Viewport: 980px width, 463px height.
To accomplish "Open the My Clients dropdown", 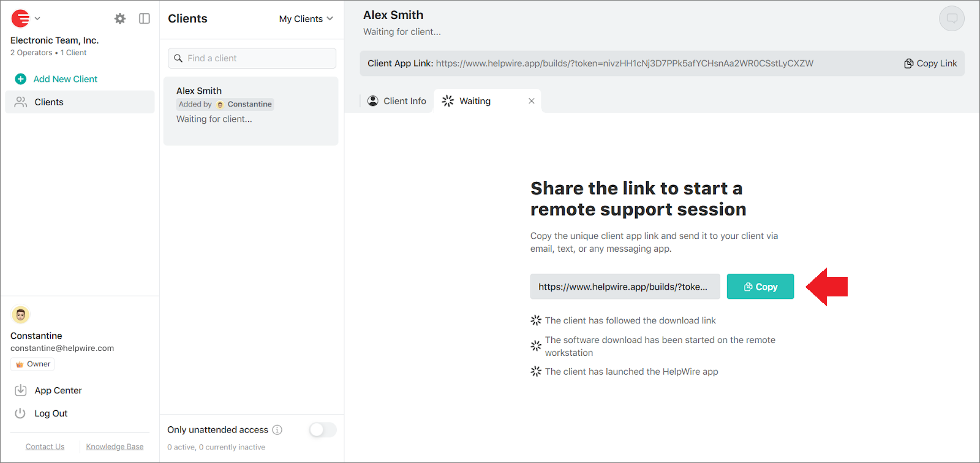I will pyautogui.click(x=306, y=19).
